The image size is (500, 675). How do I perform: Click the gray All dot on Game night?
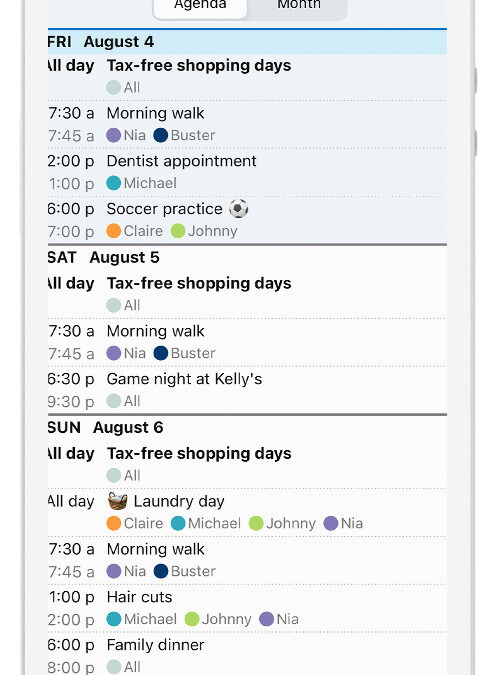(114, 401)
